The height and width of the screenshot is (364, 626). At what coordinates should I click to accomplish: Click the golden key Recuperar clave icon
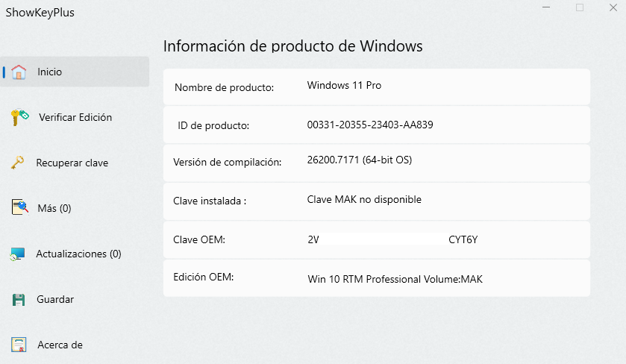17,163
